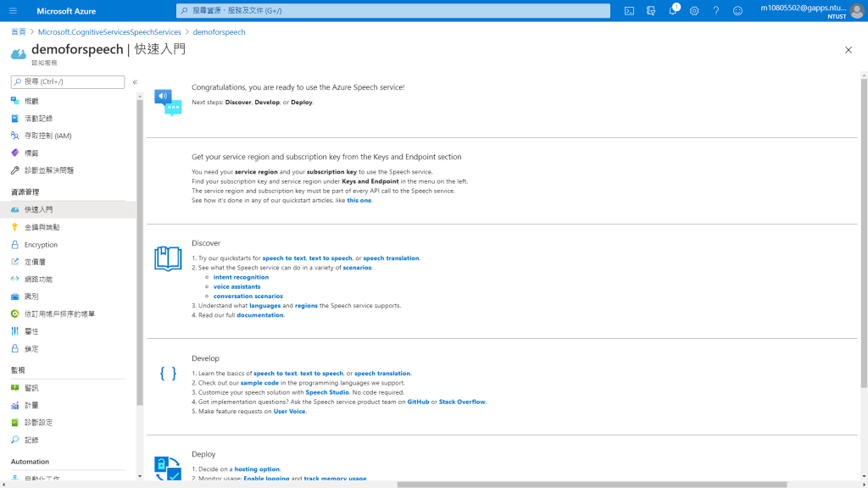Click the wrench icon for 診斷並解決問題
This screenshot has height=488, width=868.
click(x=15, y=170)
